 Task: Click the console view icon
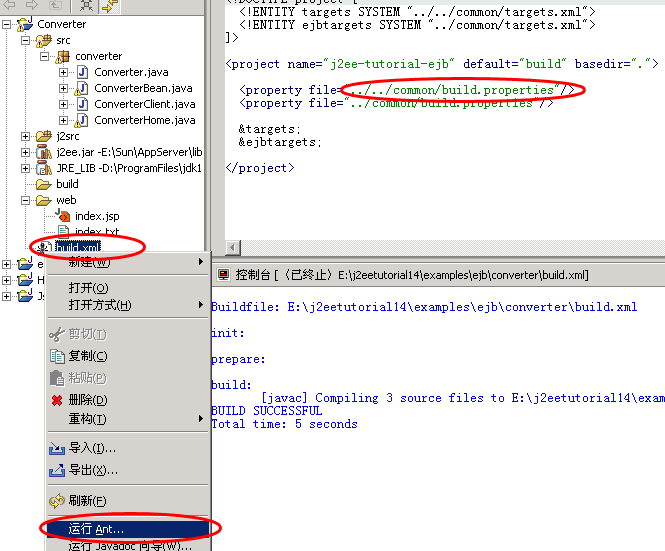(x=223, y=275)
